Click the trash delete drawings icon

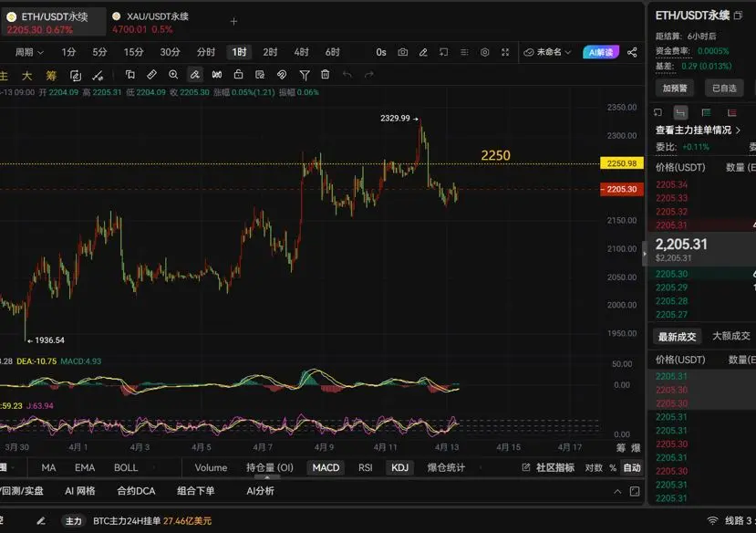click(x=326, y=74)
